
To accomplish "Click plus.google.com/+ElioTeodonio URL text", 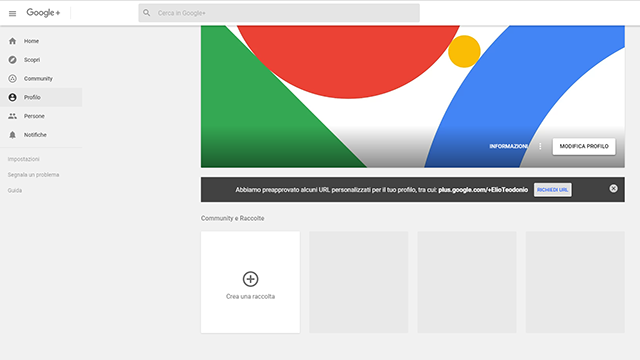I will coord(483,190).
